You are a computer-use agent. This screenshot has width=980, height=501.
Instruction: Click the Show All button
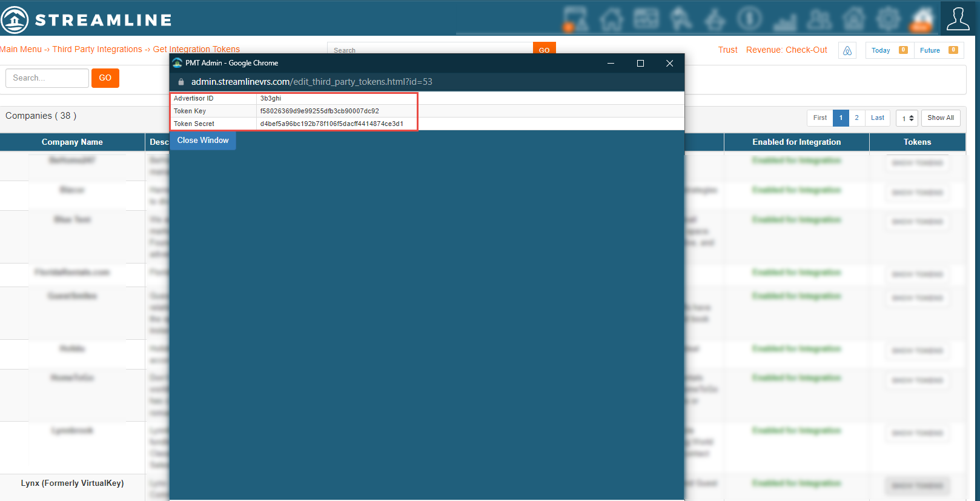pyautogui.click(x=941, y=118)
